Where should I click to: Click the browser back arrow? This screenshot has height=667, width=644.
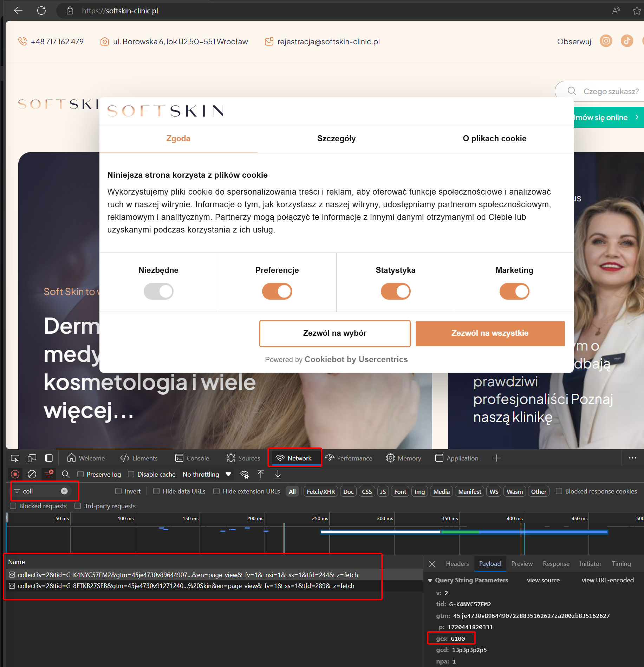pyautogui.click(x=18, y=11)
